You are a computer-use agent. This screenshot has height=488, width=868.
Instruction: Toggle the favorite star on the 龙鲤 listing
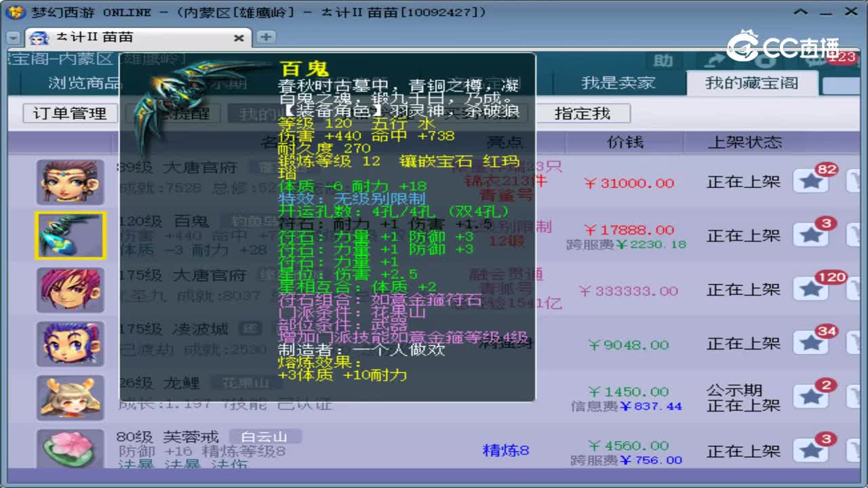[x=812, y=397]
